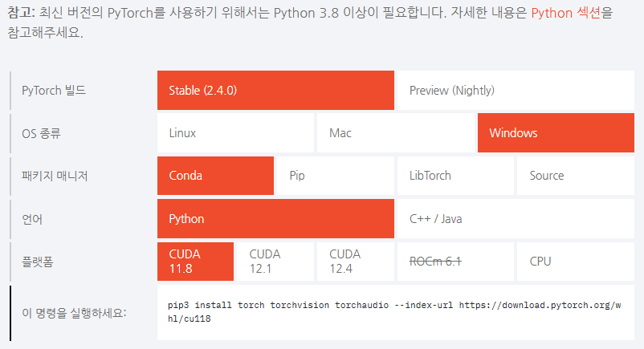Select Pip package manager
Viewport: 644px width, 349px height.
click(336, 176)
